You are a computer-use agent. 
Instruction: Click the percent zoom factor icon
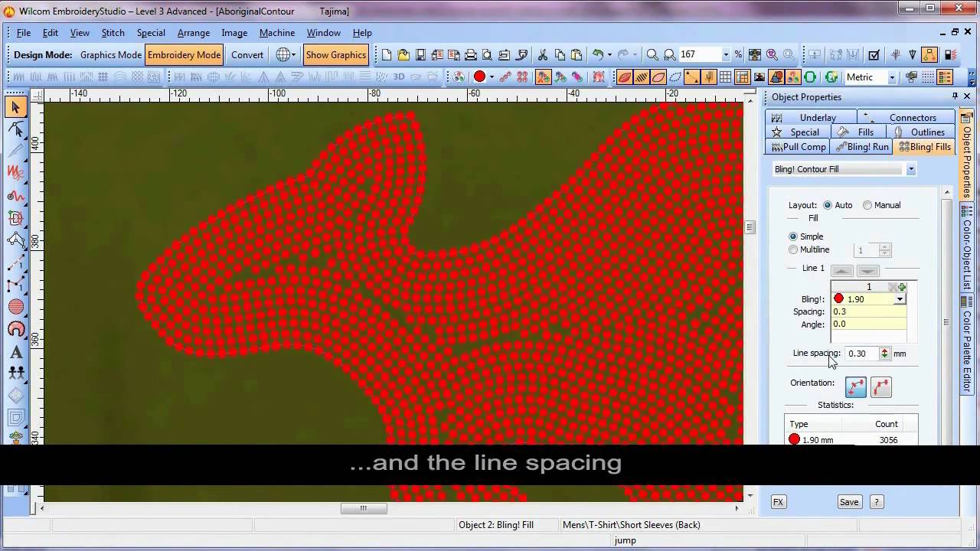[x=738, y=54]
